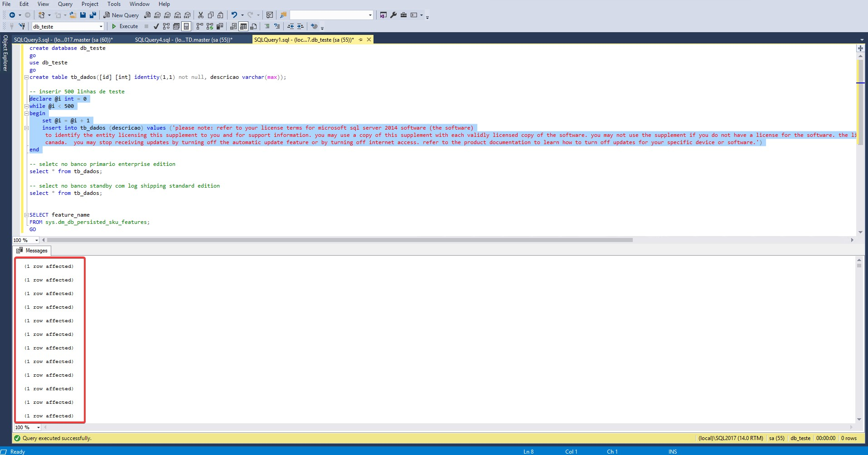Open the Undo history dropdown arrow
The image size is (868, 455).
pyautogui.click(x=242, y=15)
